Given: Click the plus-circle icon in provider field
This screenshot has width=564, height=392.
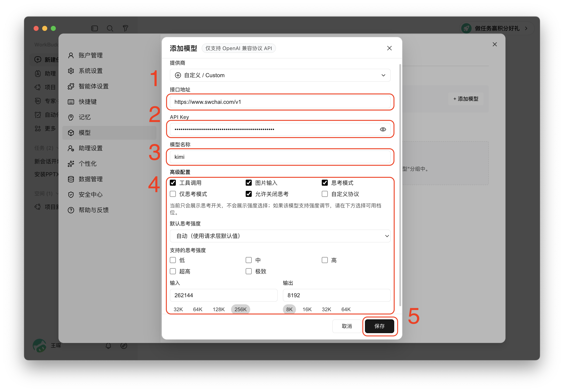Looking at the screenshot, I should (x=178, y=75).
